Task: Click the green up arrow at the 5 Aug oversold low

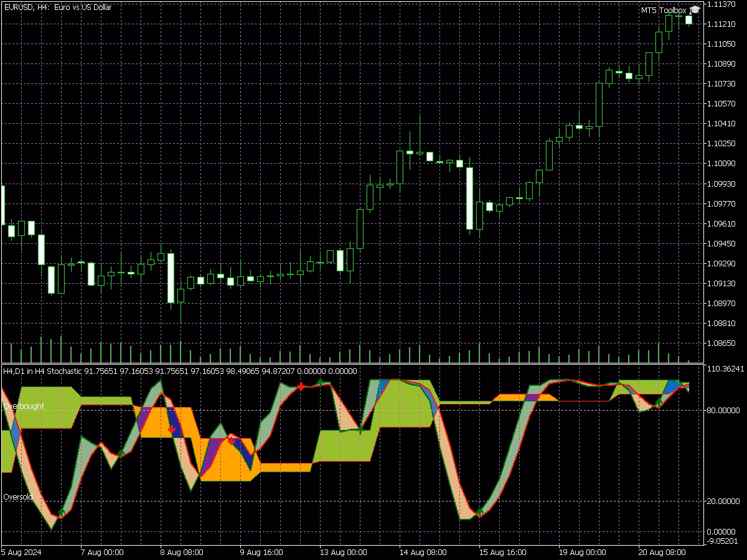Action: coord(62,513)
